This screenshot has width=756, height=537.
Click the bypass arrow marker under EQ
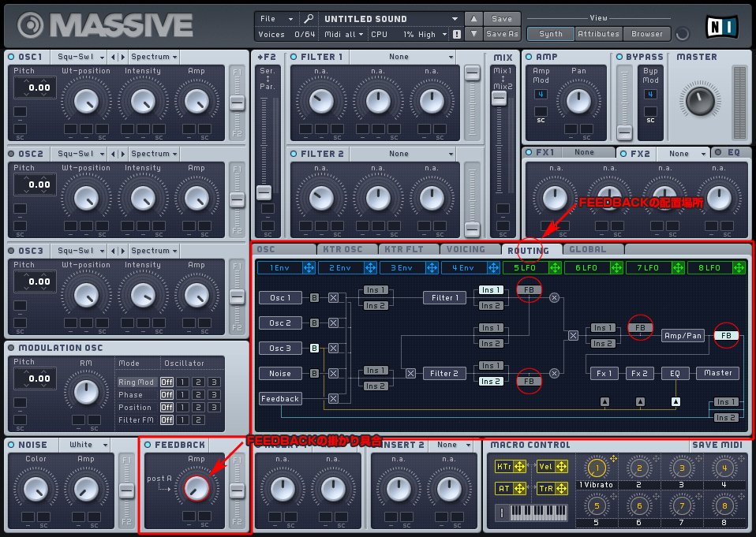[676, 401]
